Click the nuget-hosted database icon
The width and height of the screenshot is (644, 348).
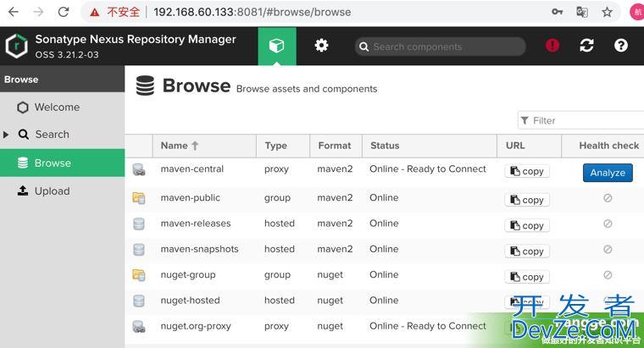tap(139, 301)
